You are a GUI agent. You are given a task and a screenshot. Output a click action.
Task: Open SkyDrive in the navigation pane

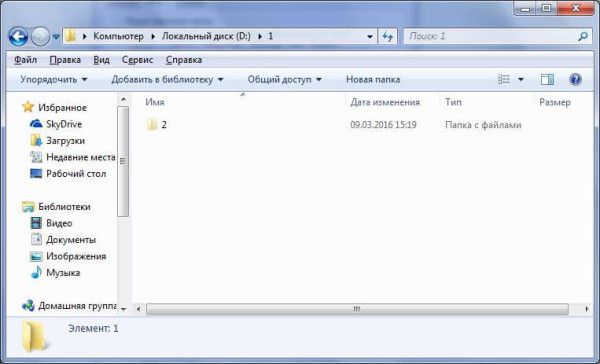click(x=64, y=124)
